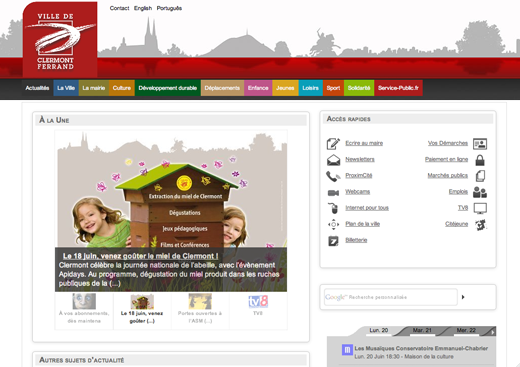Image resolution: width=520 pixels, height=367 pixels.
Task: Open the TV8 text link
Action: [x=463, y=208]
